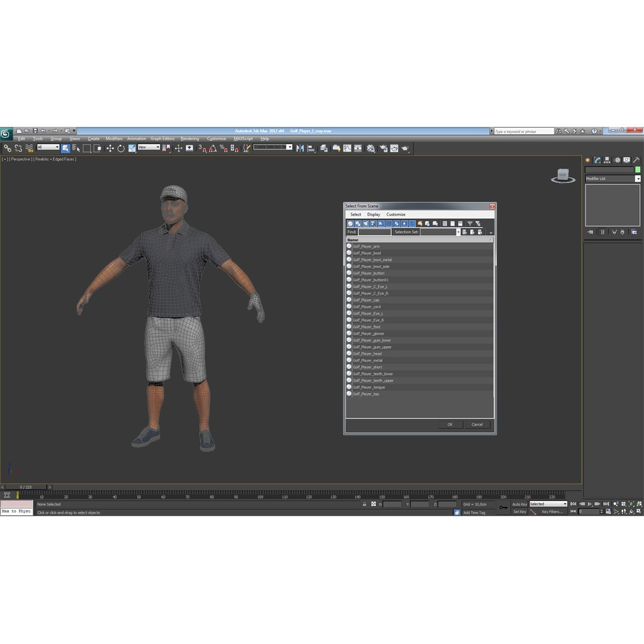
Task: Click the Invert Selection icon in dialog
Action: (460, 224)
